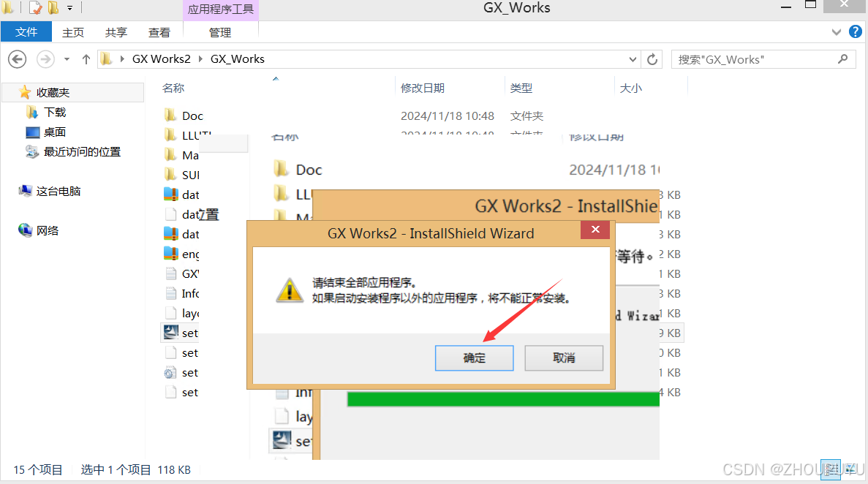Go up one folder level
Image resolution: width=868 pixels, height=484 pixels.
coord(86,58)
